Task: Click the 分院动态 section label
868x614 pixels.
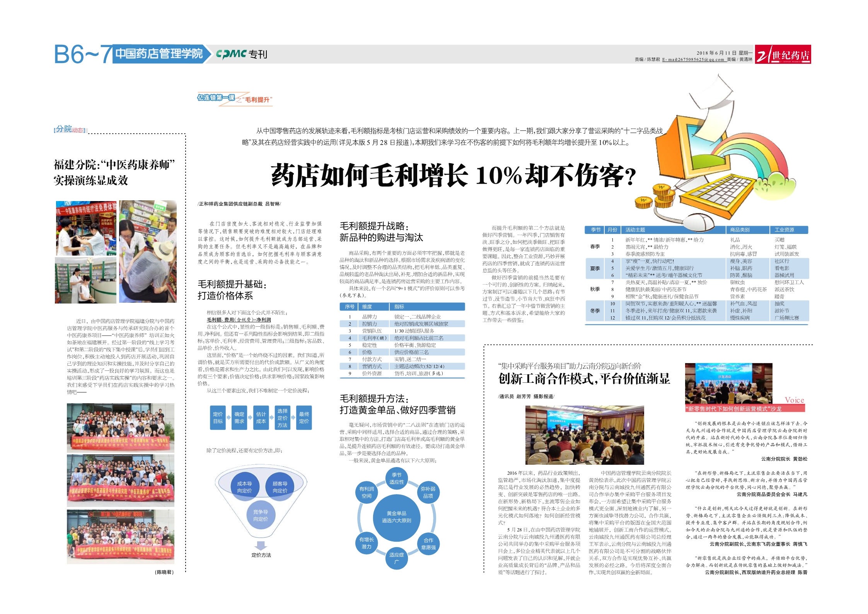Action: (70, 129)
